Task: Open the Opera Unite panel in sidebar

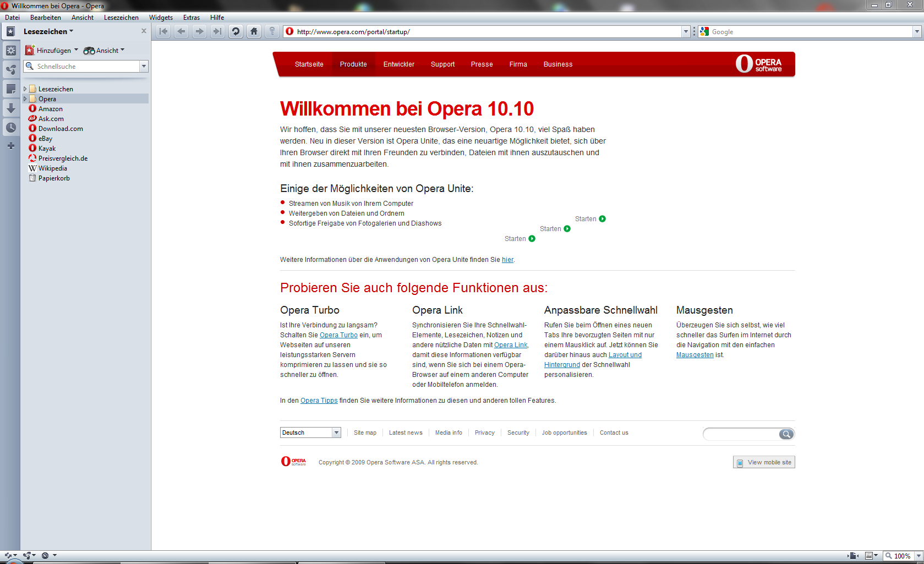Action: pos(10,70)
